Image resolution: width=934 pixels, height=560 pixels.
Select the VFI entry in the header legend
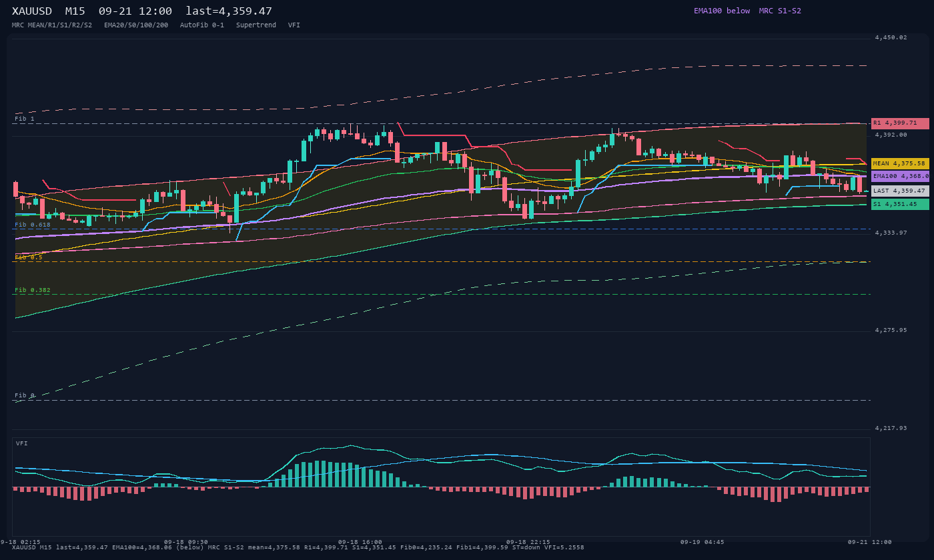pos(294,25)
